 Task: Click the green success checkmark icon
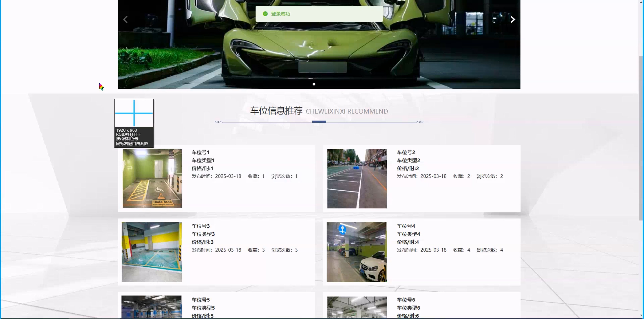pos(265,14)
